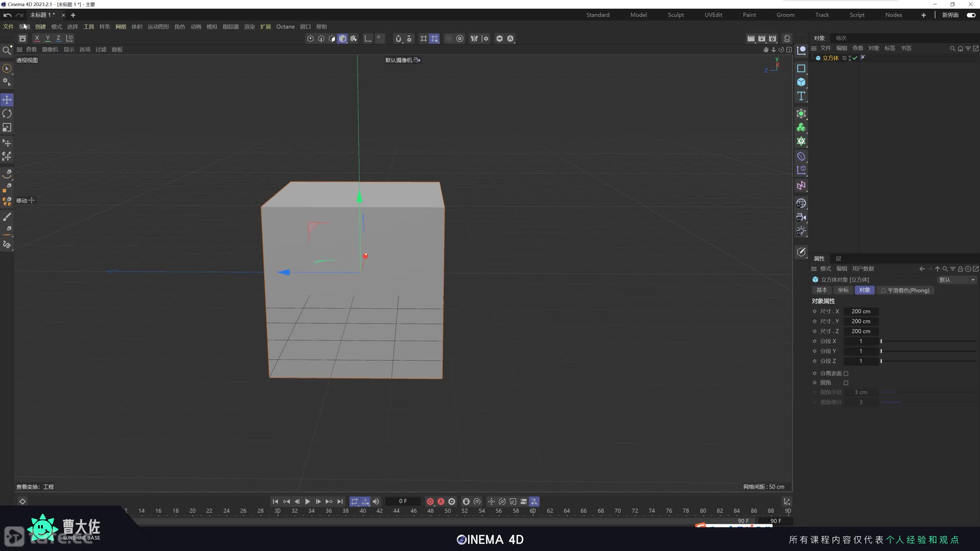Open the 默认 dropdown in attributes
The width and height of the screenshot is (980, 551).
956,280
